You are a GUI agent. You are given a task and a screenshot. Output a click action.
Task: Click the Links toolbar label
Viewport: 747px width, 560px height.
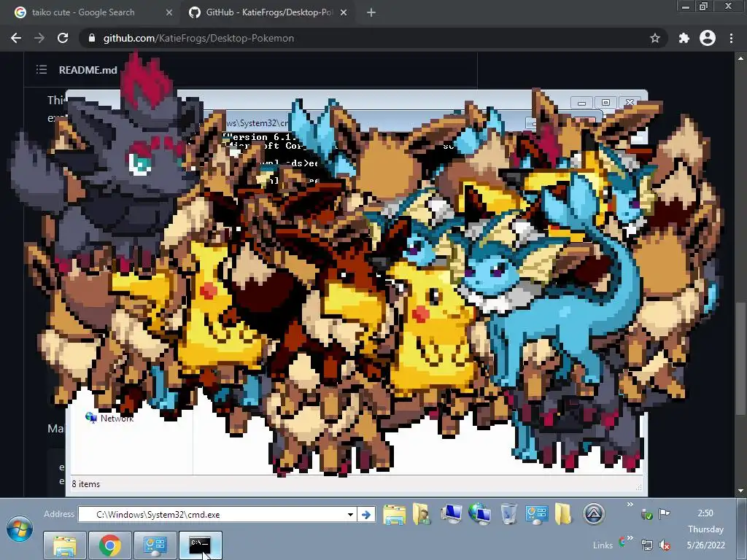tap(603, 545)
